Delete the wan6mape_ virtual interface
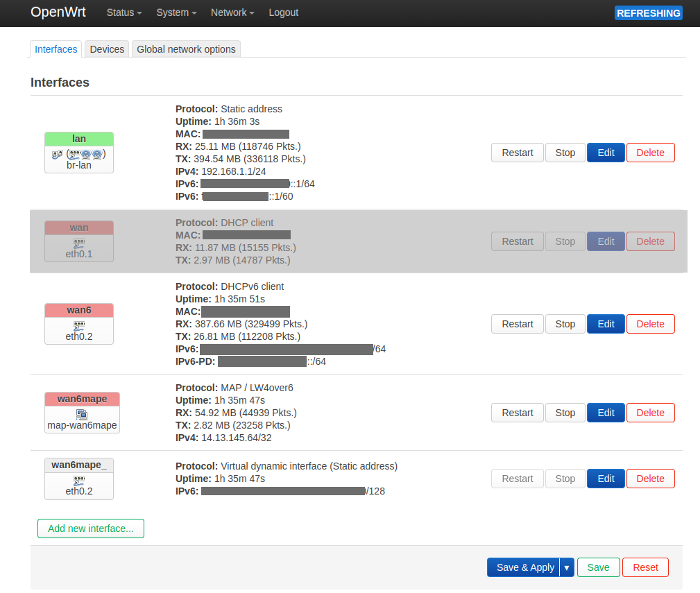This screenshot has height=593, width=700. pyautogui.click(x=650, y=479)
